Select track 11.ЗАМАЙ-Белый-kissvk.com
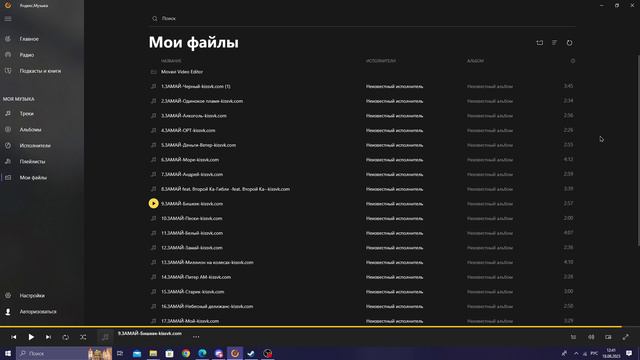Viewport: 640px width, 360px height. (362, 233)
